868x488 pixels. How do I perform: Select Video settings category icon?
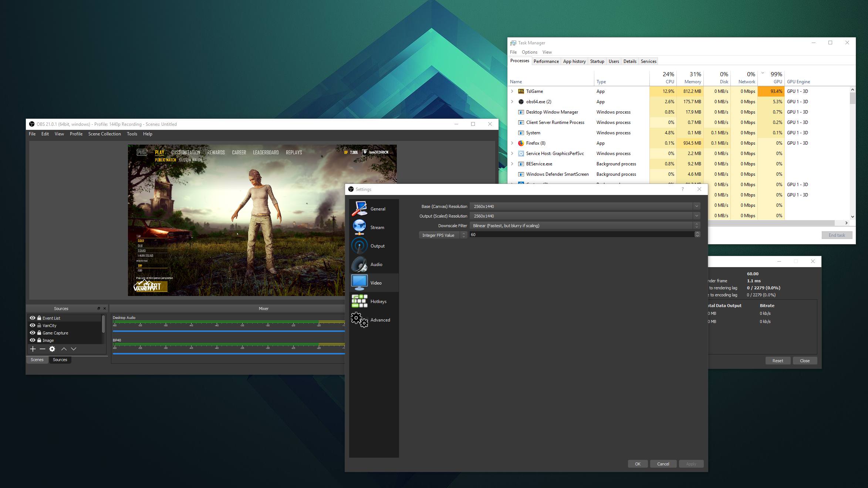[359, 283]
